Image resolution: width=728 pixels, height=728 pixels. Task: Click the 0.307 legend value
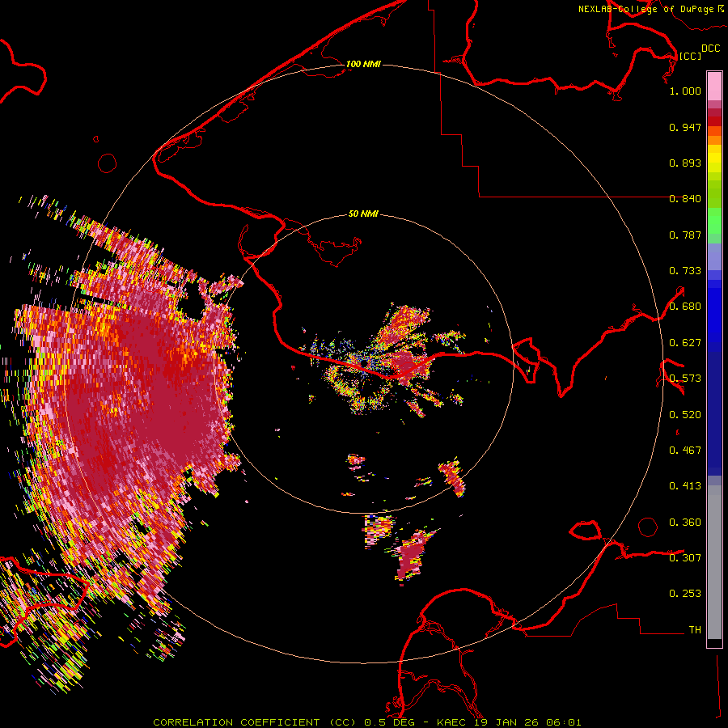click(x=685, y=558)
